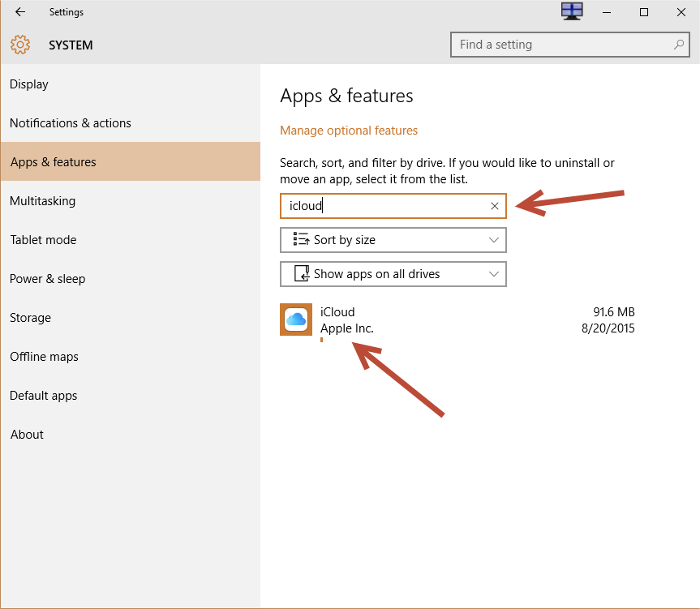This screenshot has height=609, width=700.
Task: Select Multitasking in the sidebar
Action: point(42,201)
